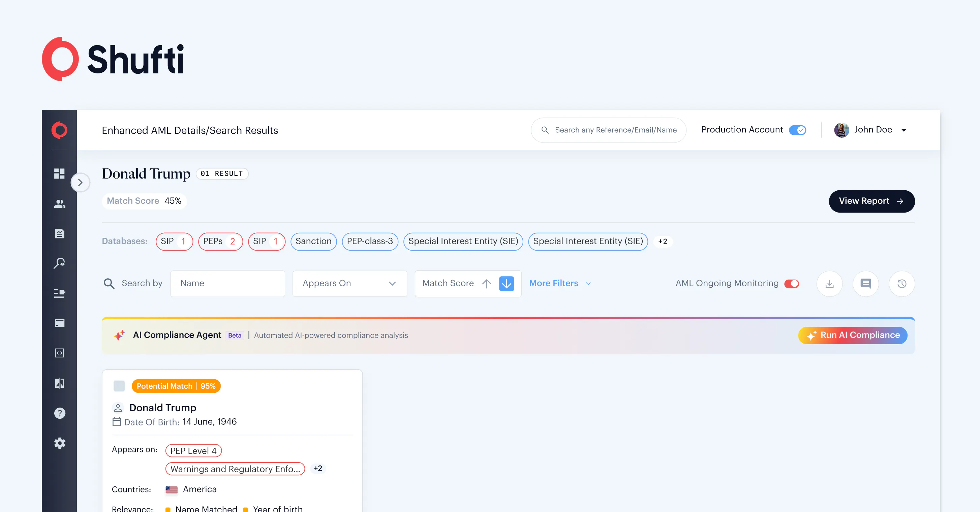The image size is (980, 512).
Task: Open the dashboard grid icon in sidebar
Action: coord(59,173)
